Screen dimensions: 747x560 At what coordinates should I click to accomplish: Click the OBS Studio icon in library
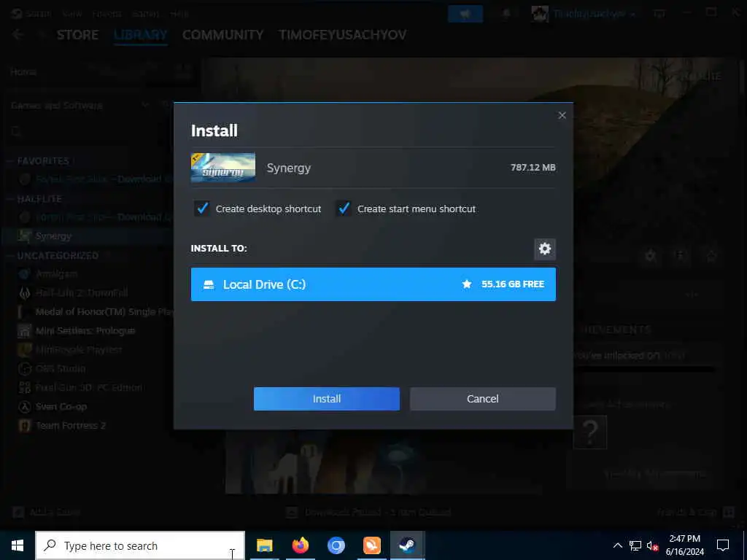(24, 368)
